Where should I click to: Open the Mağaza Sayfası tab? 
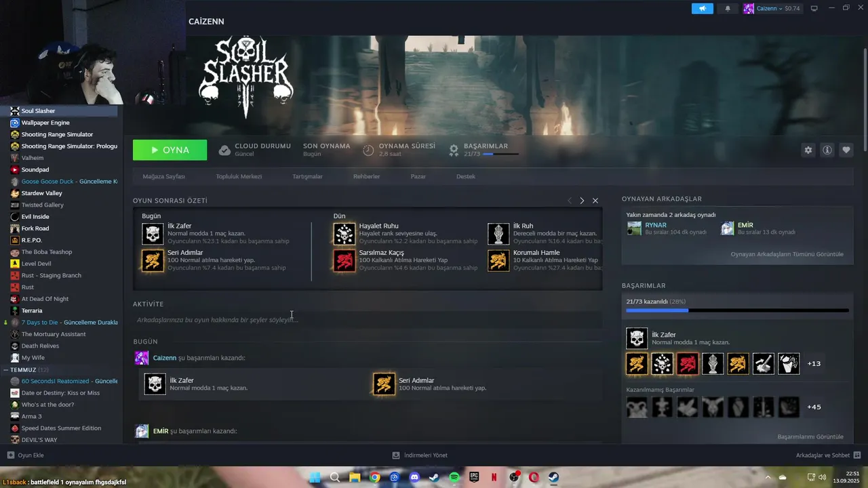pyautogui.click(x=163, y=176)
